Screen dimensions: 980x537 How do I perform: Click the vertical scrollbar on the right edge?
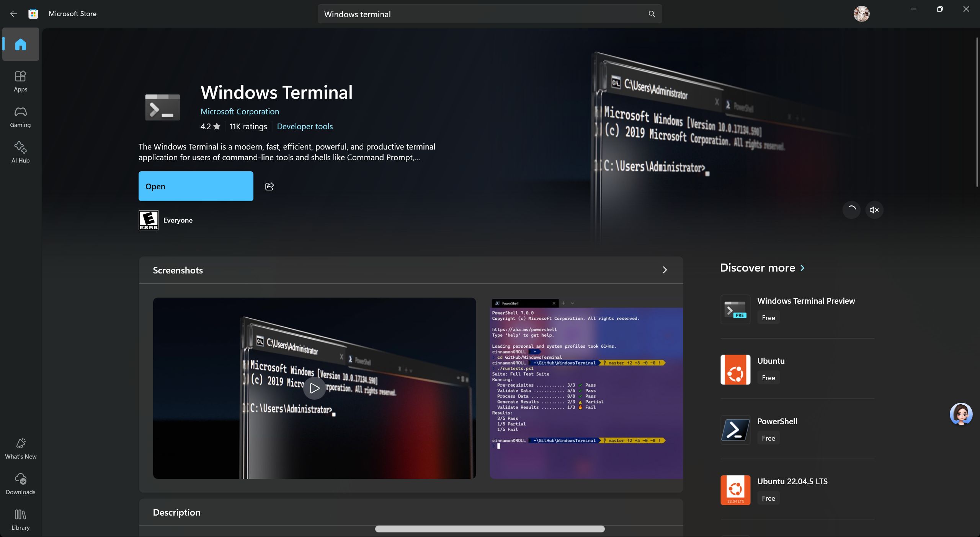(977, 112)
